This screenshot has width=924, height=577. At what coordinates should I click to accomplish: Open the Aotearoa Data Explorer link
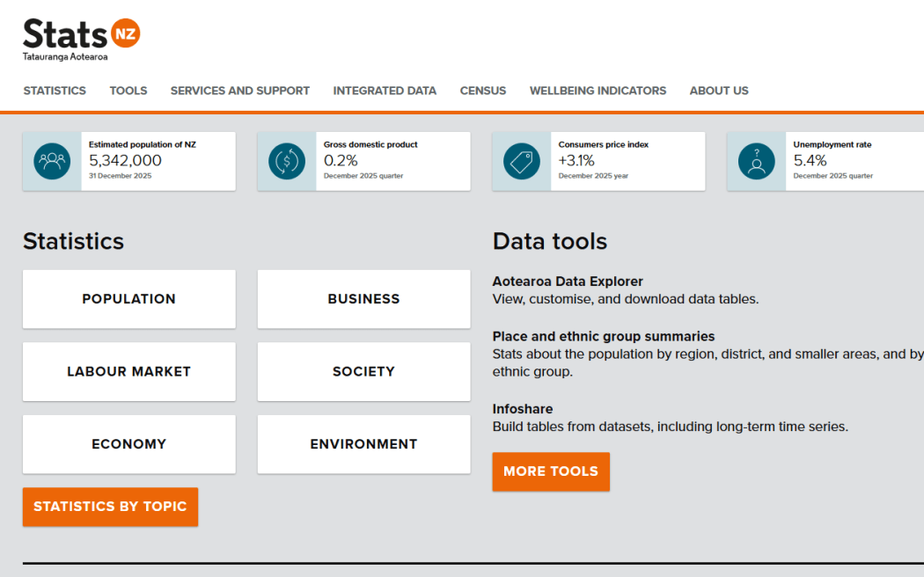pyautogui.click(x=568, y=281)
